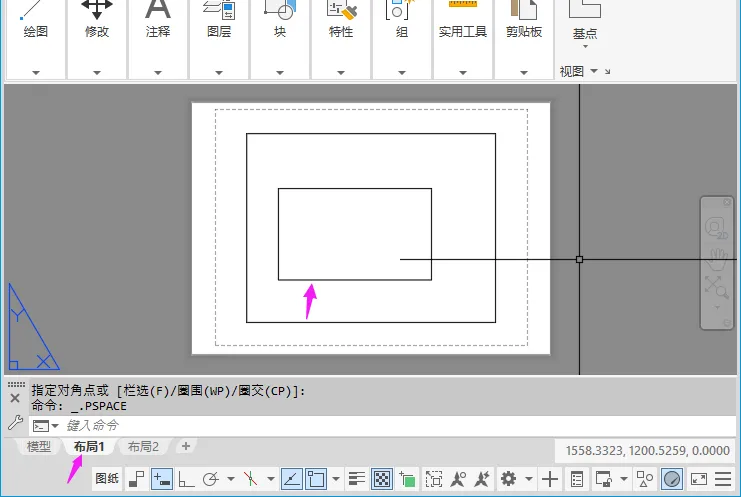Open the 组 panel

click(x=402, y=32)
